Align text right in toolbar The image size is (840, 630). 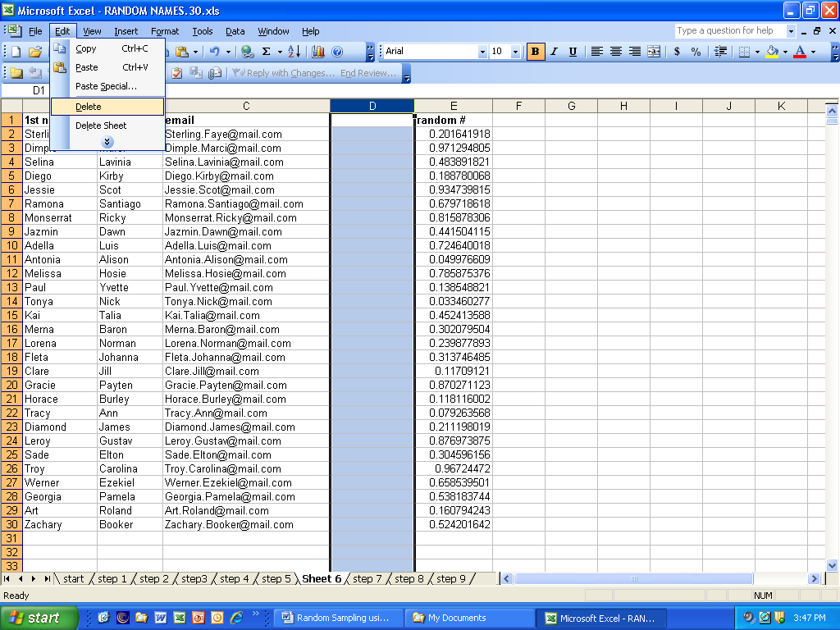point(634,52)
